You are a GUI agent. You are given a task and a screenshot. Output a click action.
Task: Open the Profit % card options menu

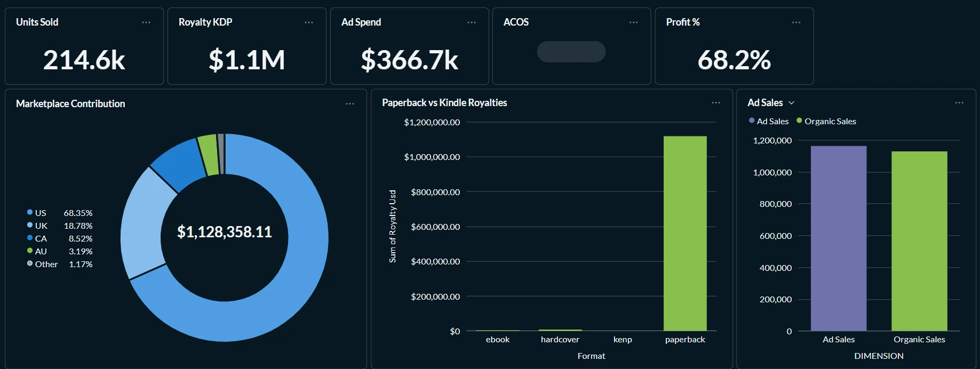[796, 22]
